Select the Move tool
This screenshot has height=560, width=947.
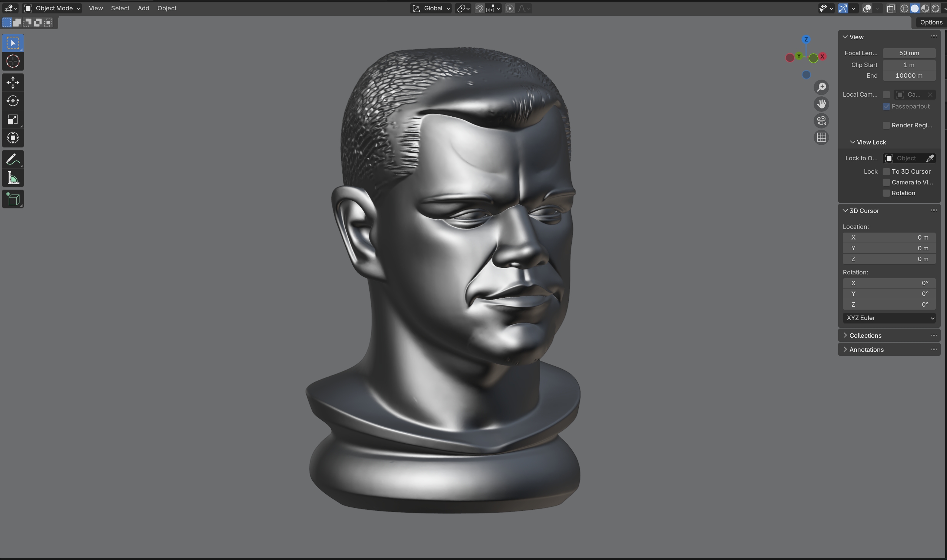pos(13,83)
